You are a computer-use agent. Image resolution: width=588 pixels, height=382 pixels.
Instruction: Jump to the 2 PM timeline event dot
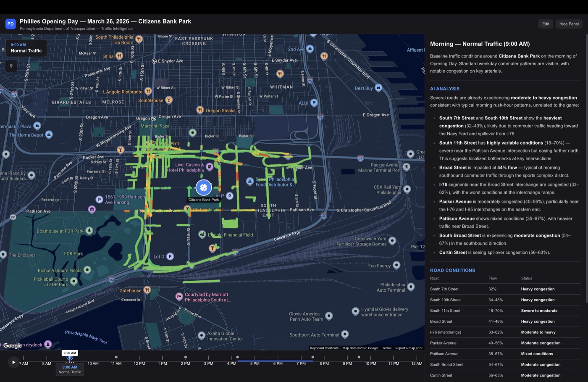coord(185,357)
